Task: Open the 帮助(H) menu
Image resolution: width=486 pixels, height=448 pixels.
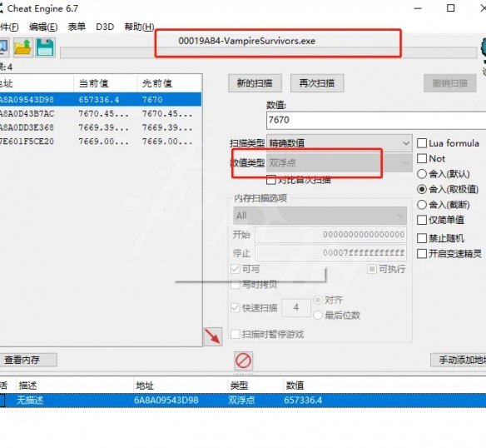Action: pyautogui.click(x=139, y=27)
